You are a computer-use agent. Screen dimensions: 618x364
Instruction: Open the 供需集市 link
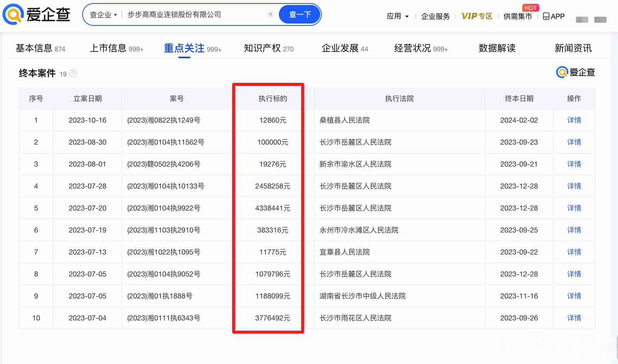(518, 16)
